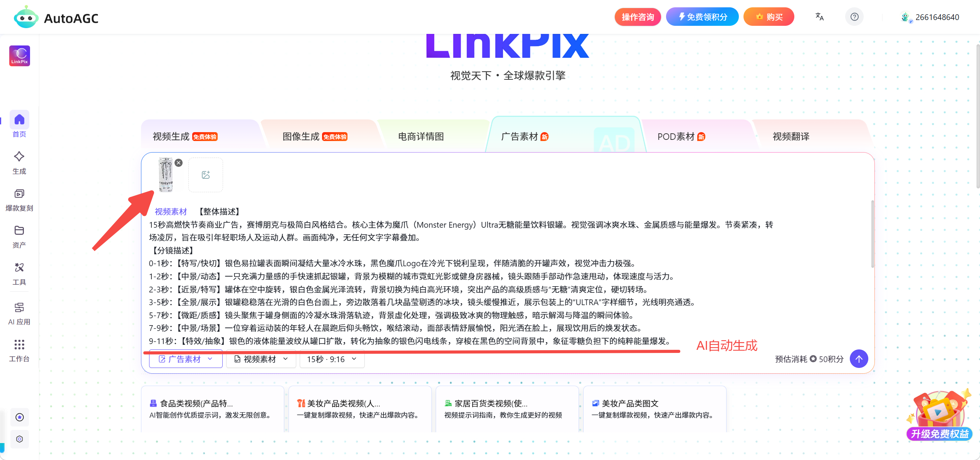Expand the 15秒 · 9:16 duration dropdown
980x460 pixels.
332,359
